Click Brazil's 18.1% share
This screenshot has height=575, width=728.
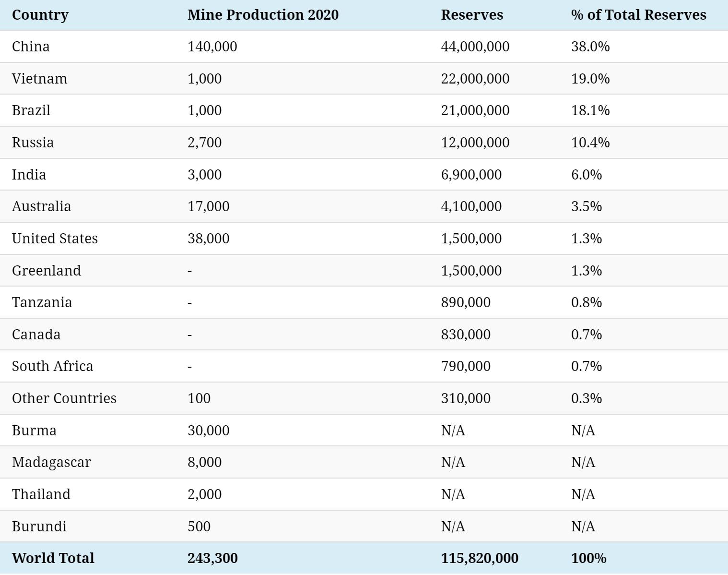[590, 110]
